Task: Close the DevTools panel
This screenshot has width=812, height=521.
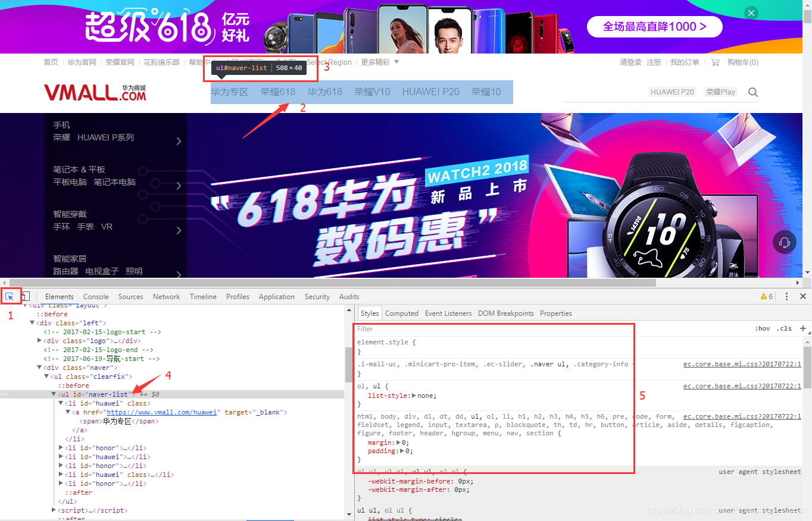Action: click(x=803, y=296)
